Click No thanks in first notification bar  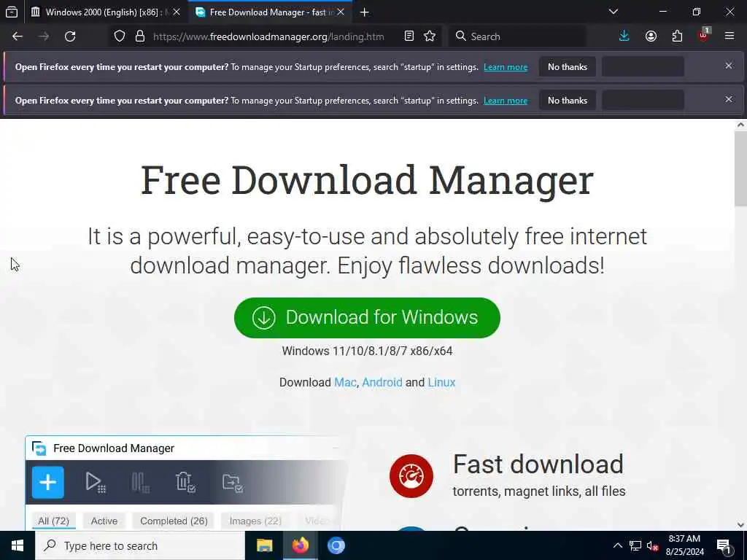(x=568, y=66)
